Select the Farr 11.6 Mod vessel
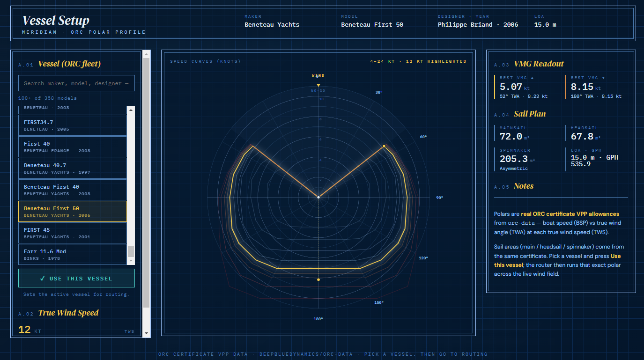 pyautogui.click(x=73, y=254)
